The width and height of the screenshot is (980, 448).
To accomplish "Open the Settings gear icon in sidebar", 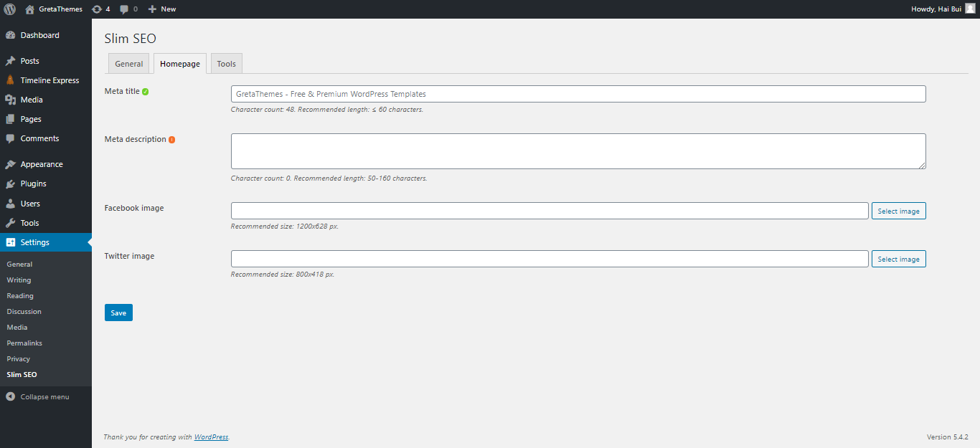I will tap(9, 242).
